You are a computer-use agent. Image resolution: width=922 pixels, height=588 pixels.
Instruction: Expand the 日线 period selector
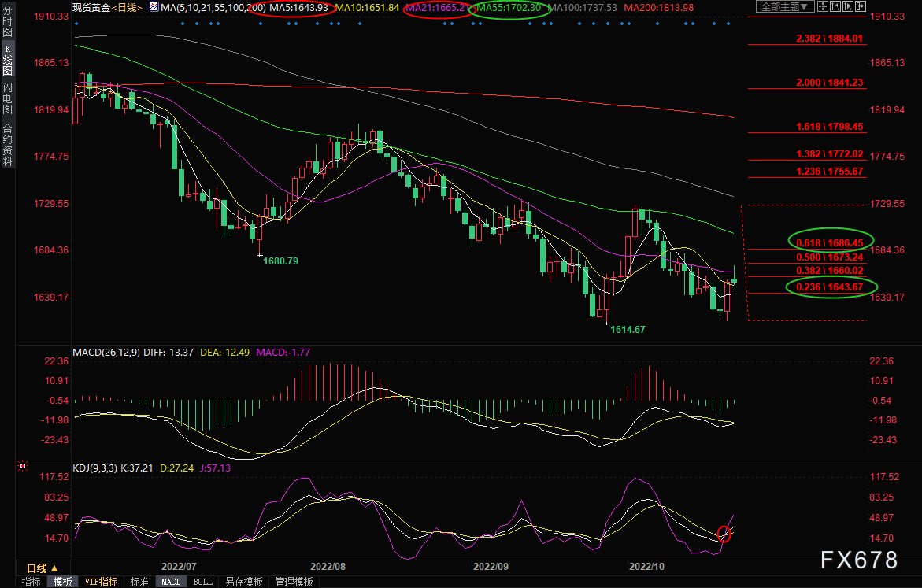tap(43, 568)
